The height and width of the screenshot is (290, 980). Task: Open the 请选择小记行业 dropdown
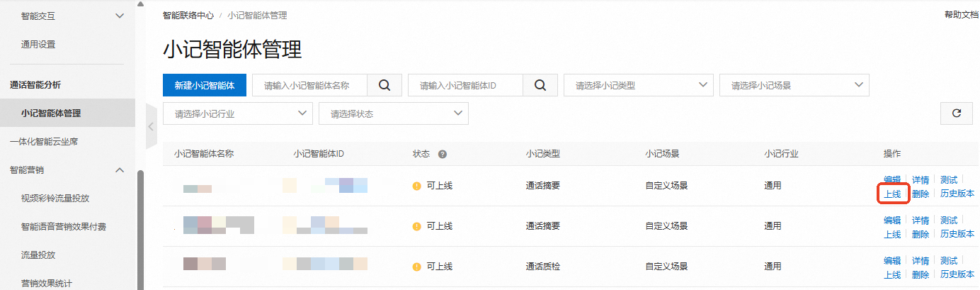pyautogui.click(x=238, y=113)
